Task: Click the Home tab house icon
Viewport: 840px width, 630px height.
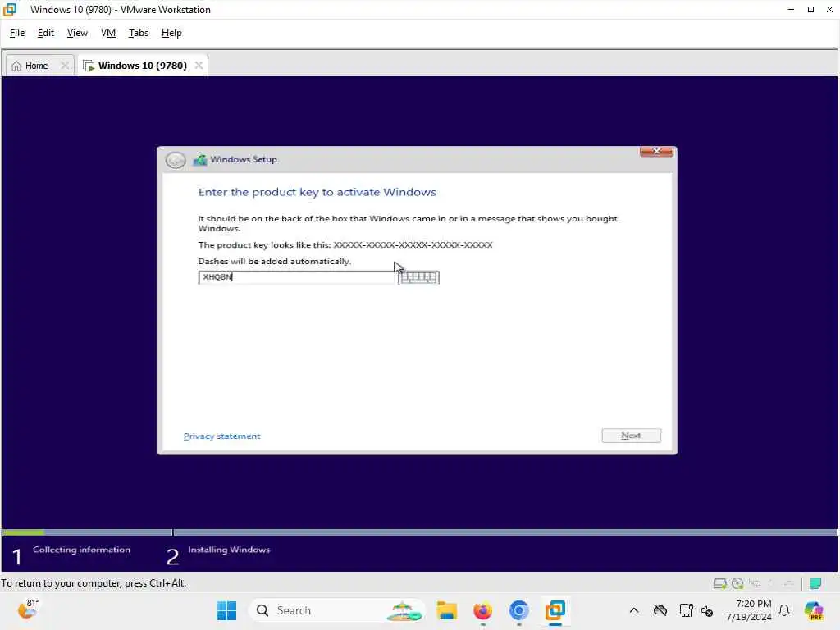Action: tap(16, 66)
